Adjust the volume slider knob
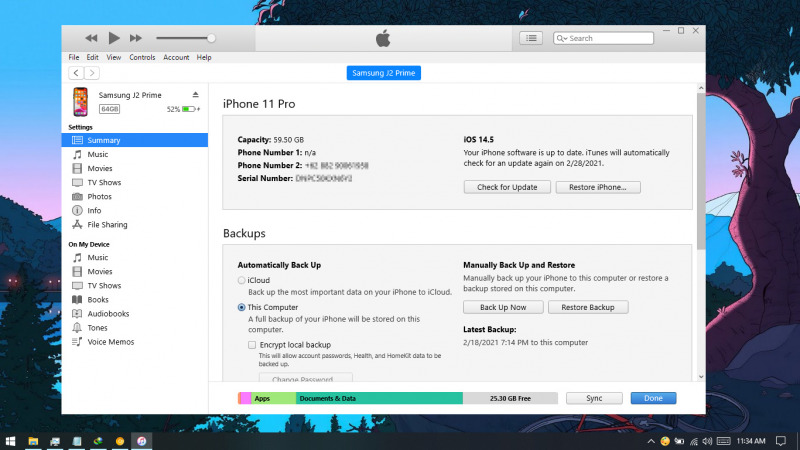The image size is (800, 450). (x=211, y=38)
